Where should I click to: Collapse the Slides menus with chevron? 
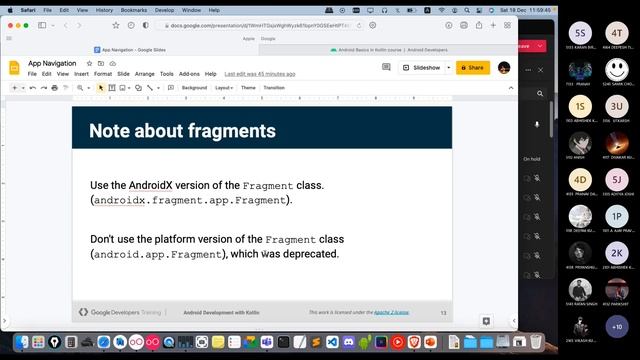point(511,88)
